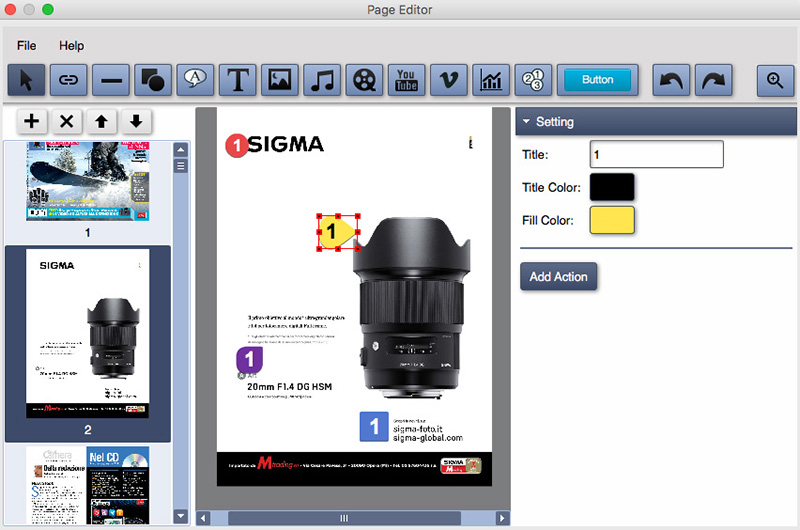800x530 pixels.
Task: Add a Vimeo video
Action: (449, 80)
